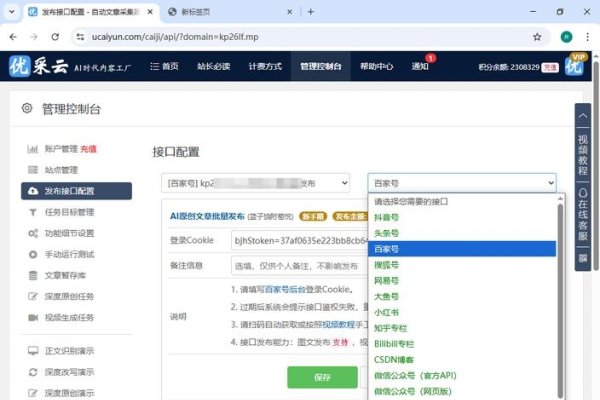
Task: Open the tab search chevron
Action: (x=11, y=12)
